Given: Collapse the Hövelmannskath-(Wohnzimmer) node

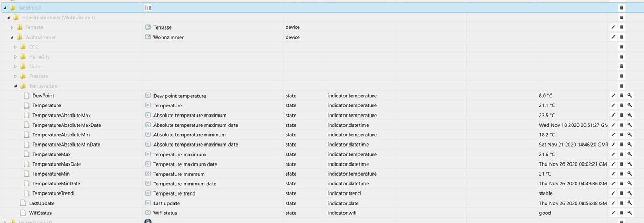Looking at the screenshot, I should coord(9,18).
